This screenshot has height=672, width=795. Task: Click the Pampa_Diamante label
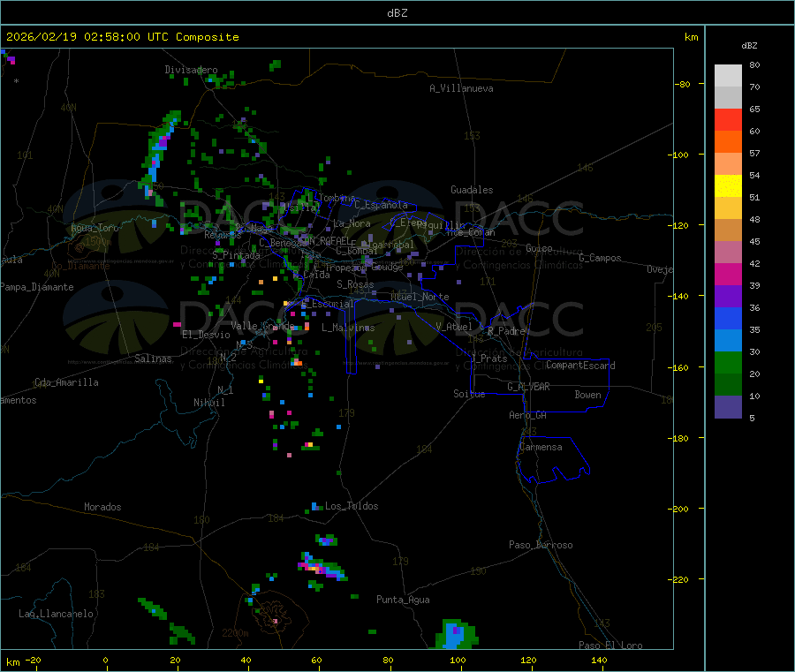click(x=36, y=287)
